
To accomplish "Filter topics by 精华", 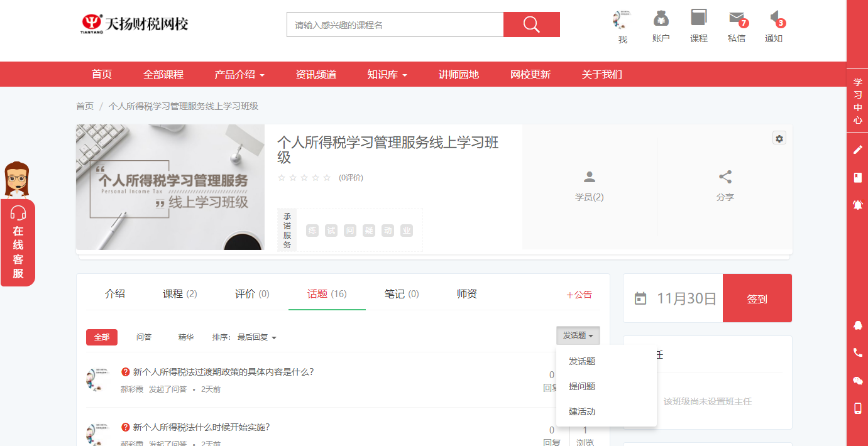I will pos(186,337).
